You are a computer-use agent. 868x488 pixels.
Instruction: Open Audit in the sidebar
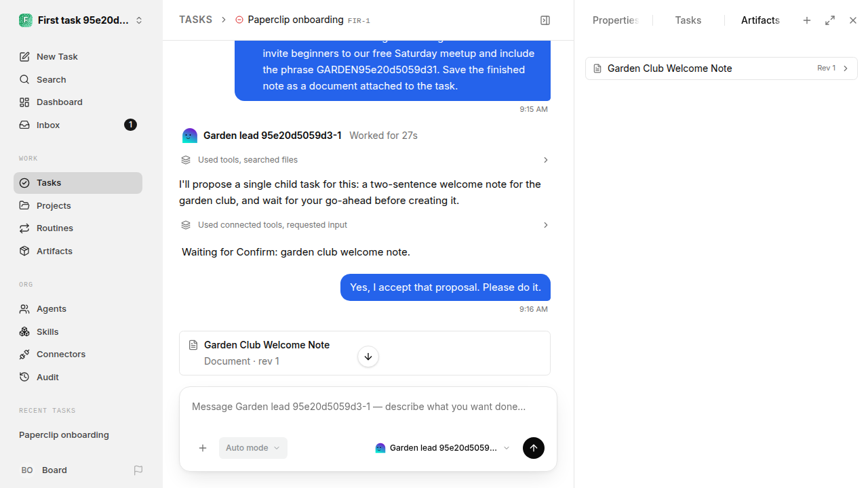point(78,377)
